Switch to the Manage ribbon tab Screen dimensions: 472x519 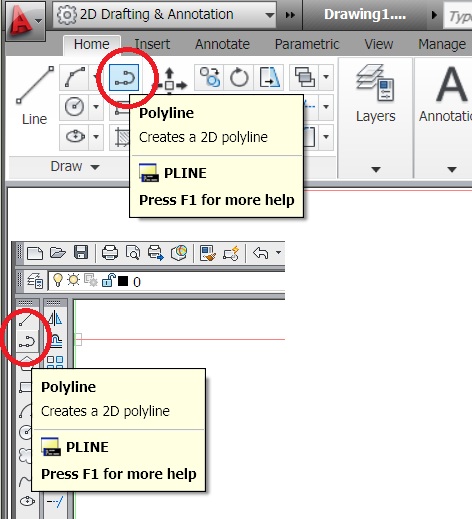pos(442,44)
